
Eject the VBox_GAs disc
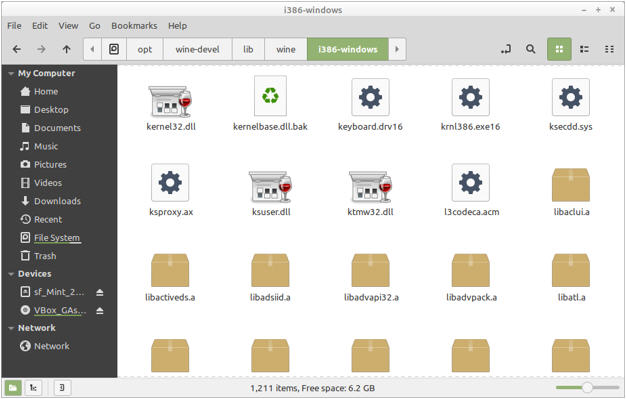tap(100, 311)
